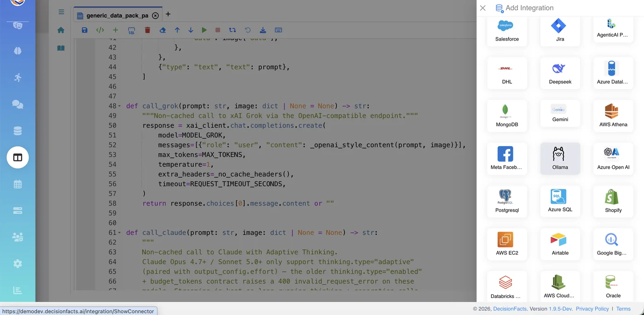Screen dimensions: 644x315
Task: Open the Azure SQL integration
Action: click(560, 201)
